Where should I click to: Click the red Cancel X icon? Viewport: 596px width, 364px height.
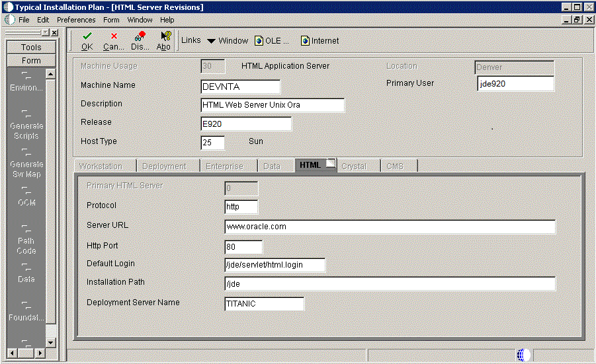114,36
